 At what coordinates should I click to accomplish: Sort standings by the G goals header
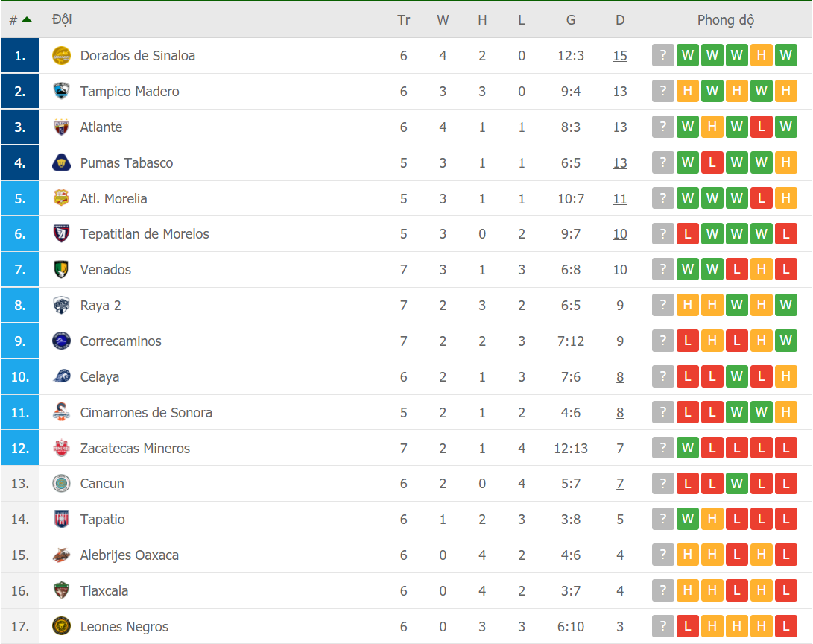[x=571, y=20]
